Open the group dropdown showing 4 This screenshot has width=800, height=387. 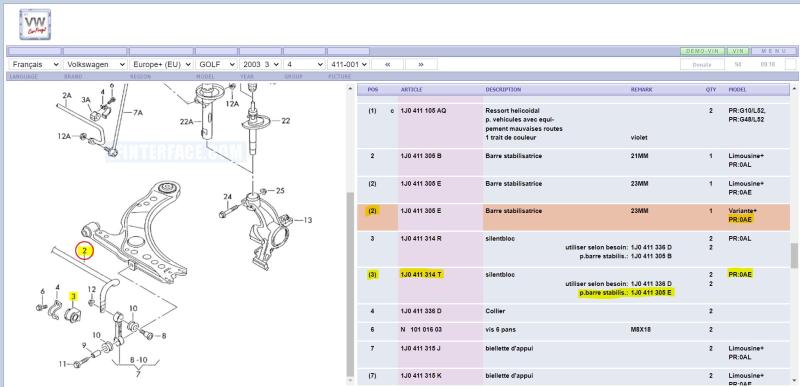[x=304, y=65]
